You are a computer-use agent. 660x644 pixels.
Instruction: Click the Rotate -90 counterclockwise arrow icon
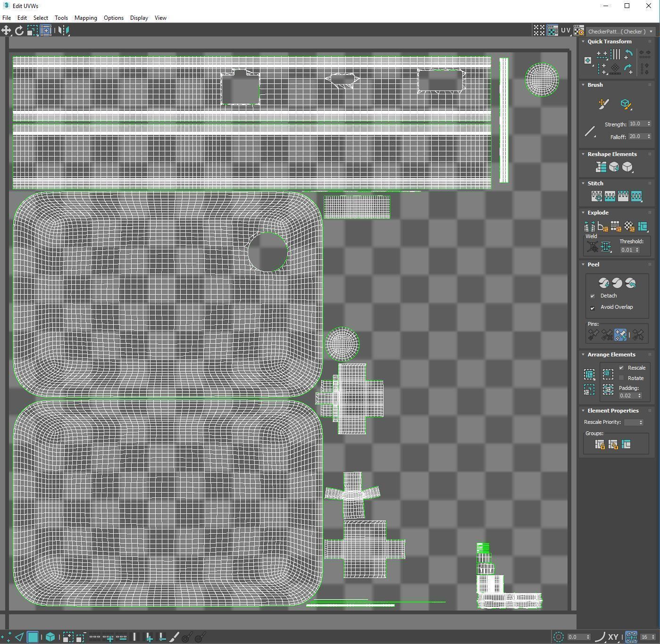click(628, 55)
